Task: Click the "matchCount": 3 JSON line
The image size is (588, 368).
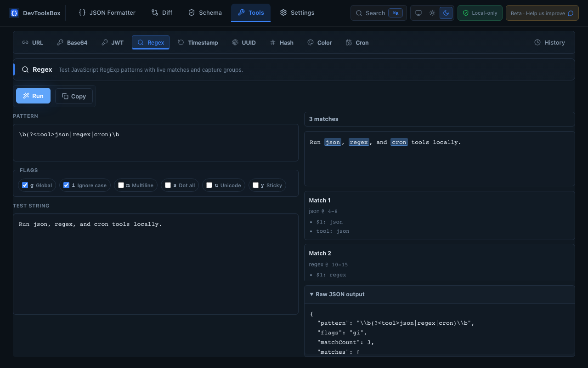Action: 346,342
